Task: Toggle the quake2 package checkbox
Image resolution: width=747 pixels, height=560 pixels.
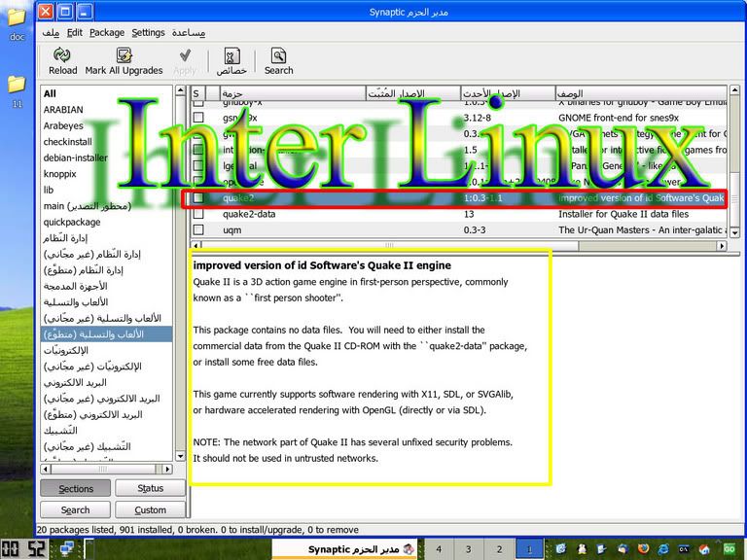Action: pos(198,197)
